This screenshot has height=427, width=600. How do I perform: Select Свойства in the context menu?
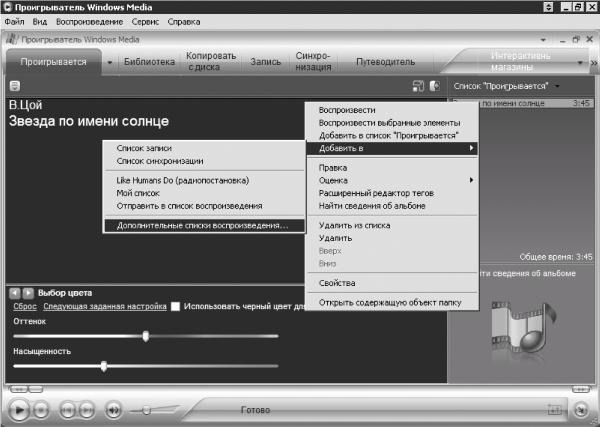click(x=336, y=283)
